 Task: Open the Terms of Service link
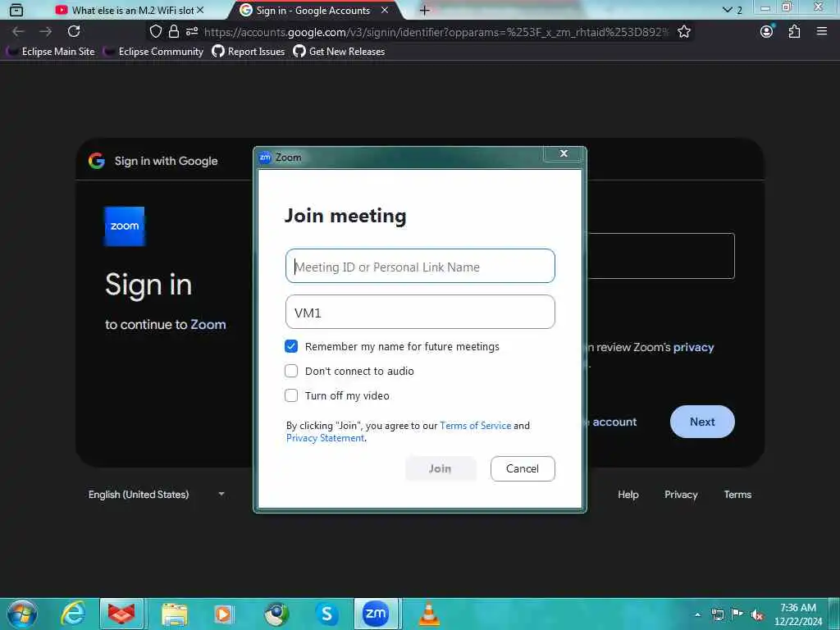coord(475,426)
